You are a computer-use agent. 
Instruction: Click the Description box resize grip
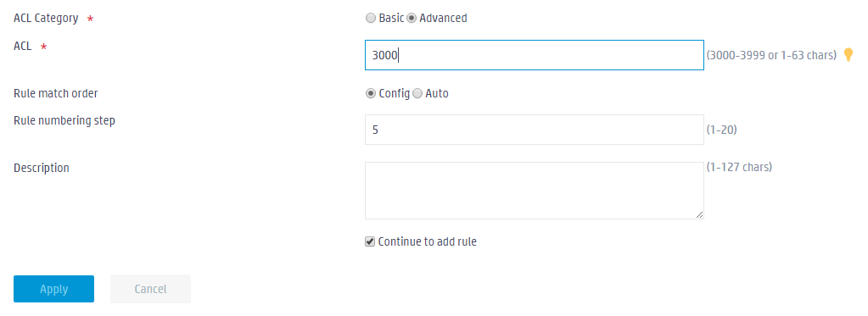pos(700,215)
